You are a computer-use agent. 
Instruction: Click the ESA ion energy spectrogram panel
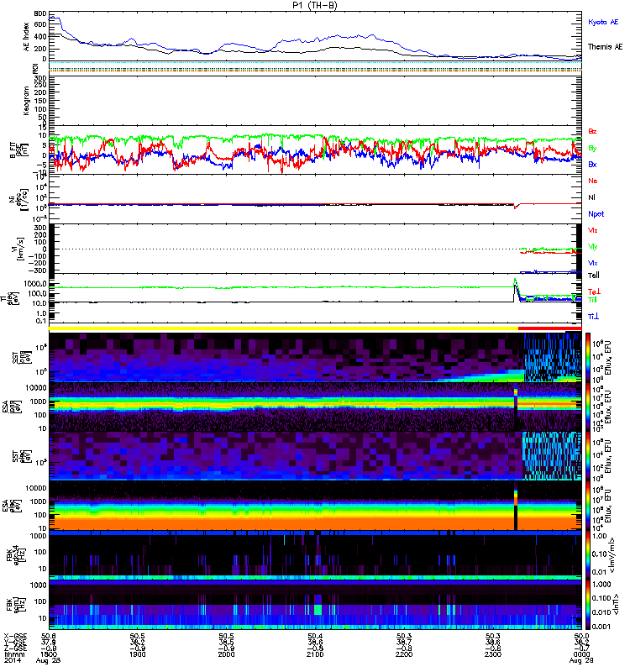pos(315,407)
